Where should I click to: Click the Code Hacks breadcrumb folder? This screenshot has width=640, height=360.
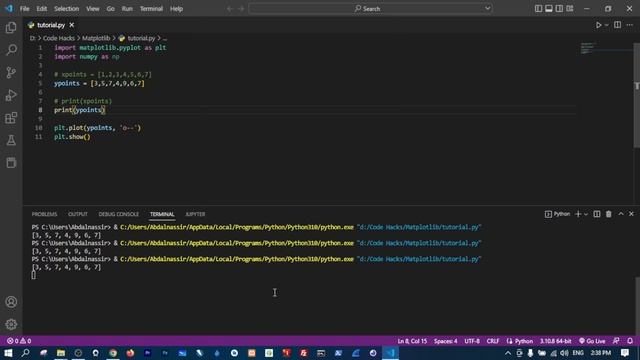click(x=59, y=38)
